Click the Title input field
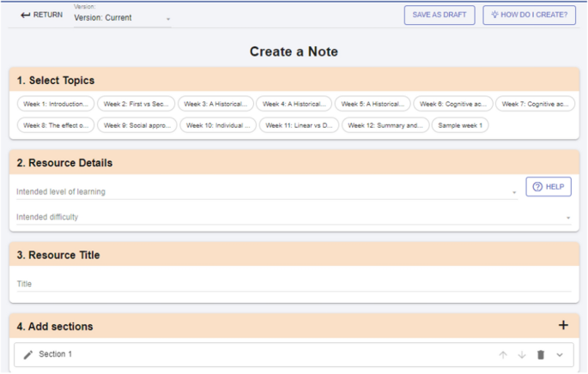This screenshot has width=588, height=374. (294, 284)
